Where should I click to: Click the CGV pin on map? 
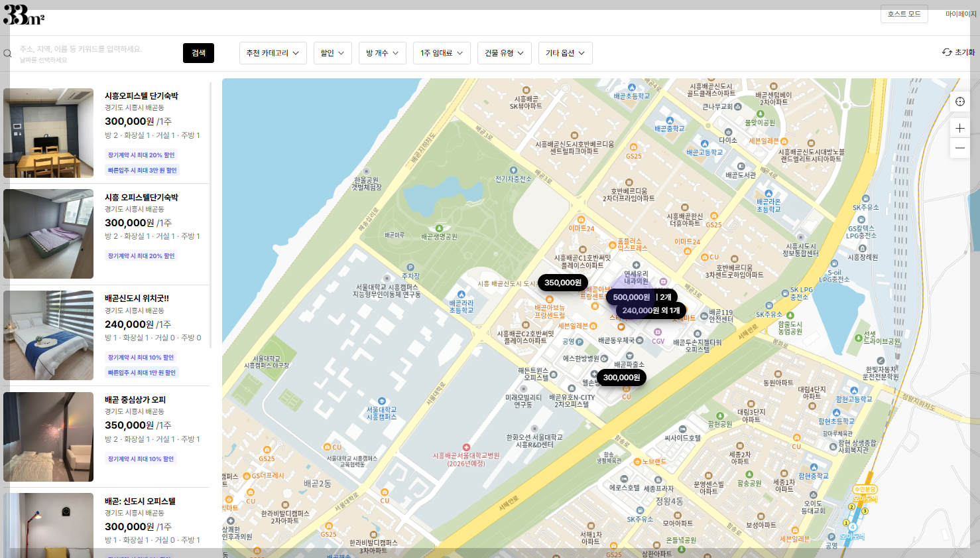tap(658, 333)
